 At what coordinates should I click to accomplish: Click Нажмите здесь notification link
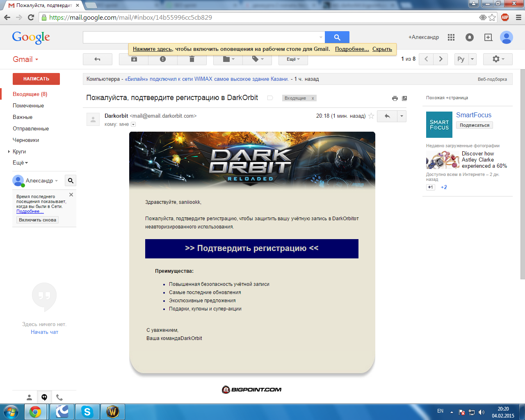(x=153, y=49)
